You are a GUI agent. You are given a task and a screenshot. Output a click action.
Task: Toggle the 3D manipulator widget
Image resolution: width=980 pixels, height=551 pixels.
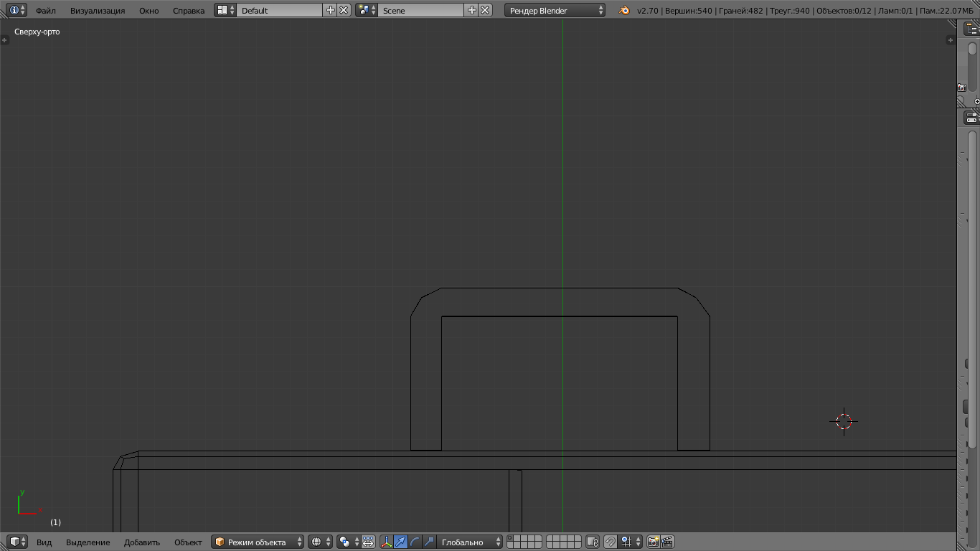(x=387, y=542)
